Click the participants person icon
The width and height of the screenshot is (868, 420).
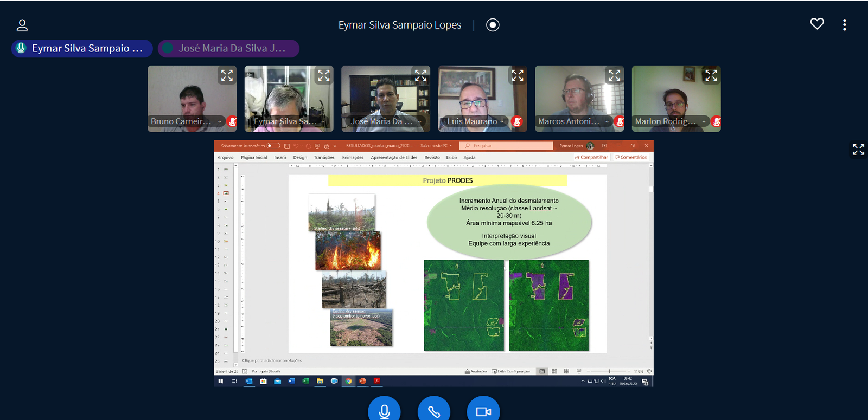click(x=22, y=25)
